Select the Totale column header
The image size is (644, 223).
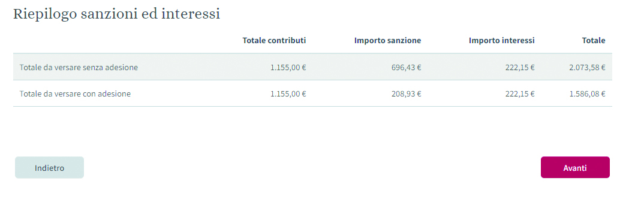594,40
